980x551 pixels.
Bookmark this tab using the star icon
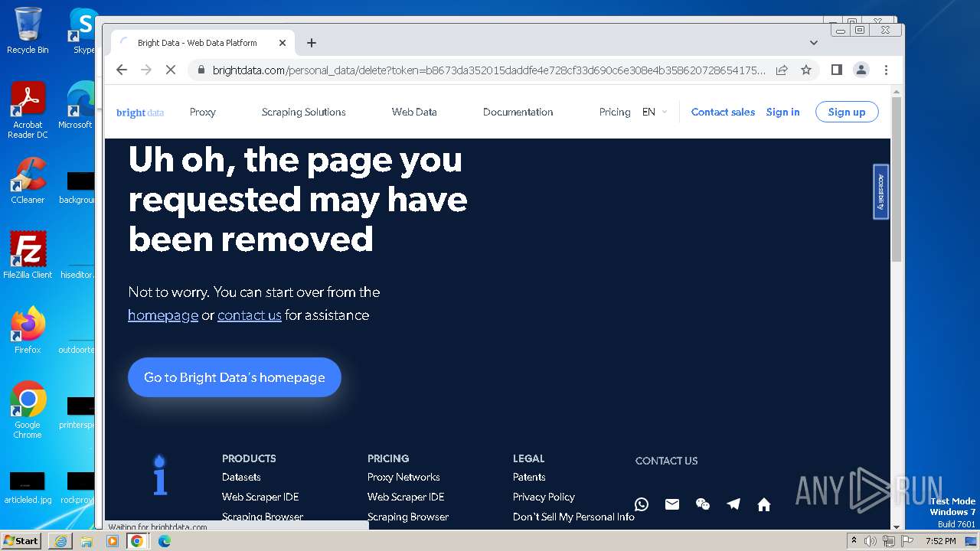pos(806,70)
